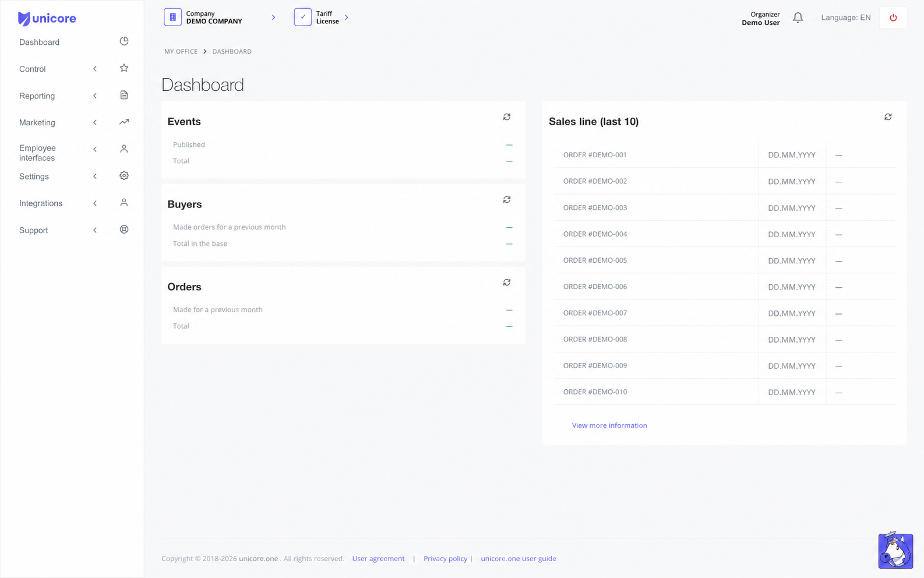Change Language: EN setting

pyautogui.click(x=846, y=17)
